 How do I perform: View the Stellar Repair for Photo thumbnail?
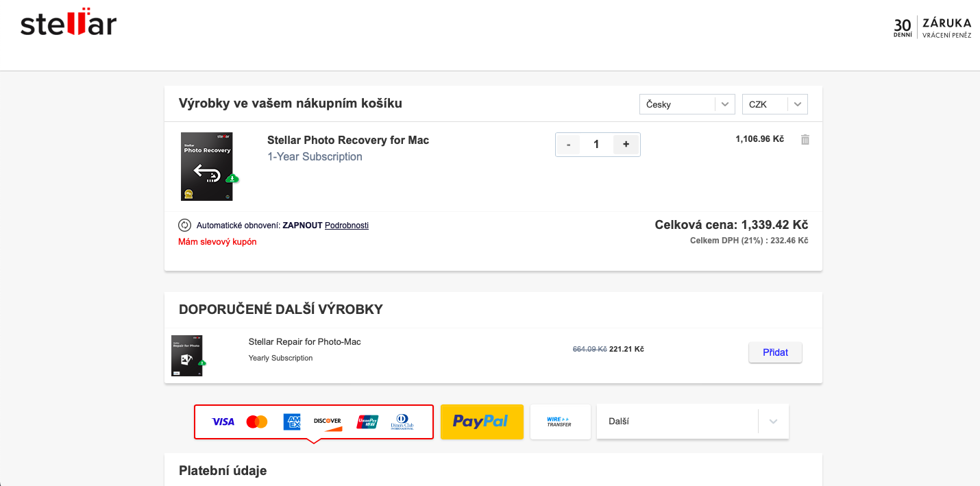tap(186, 355)
